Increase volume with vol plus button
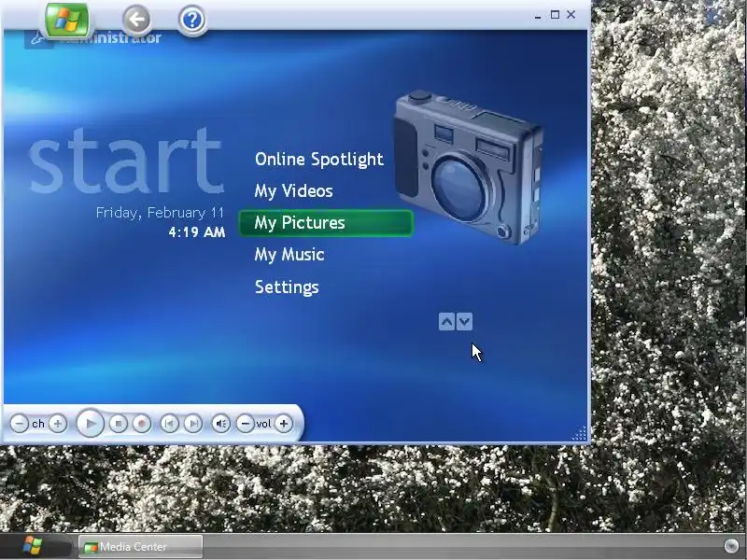Image resolution: width=747 pixels, height=560 pixels. [x=284, y=424]
